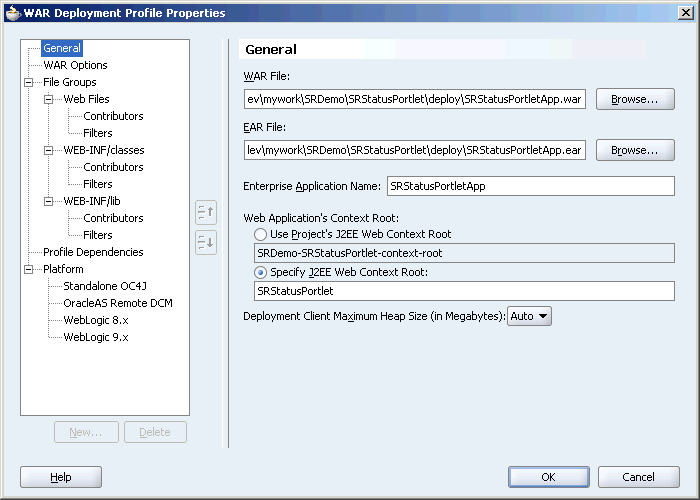
Task: Select Profile Dependencies in the tree
Action: click(x=93, y=252)
